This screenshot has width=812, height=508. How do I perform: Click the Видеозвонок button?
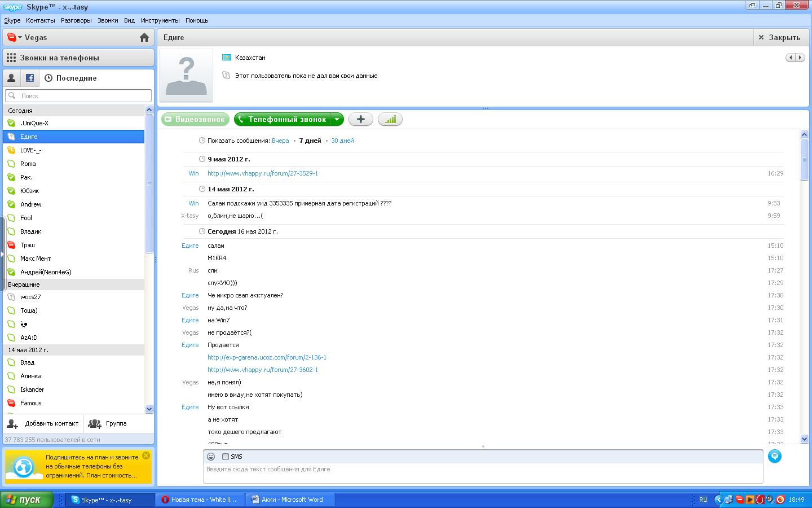tap(196, 119)
